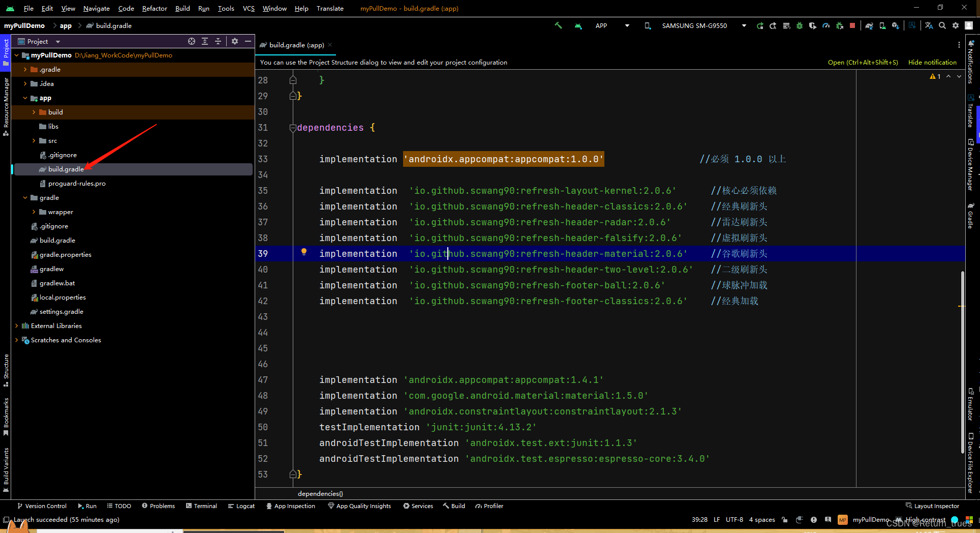Open the APP run configuration dropdown
The height and width of the screenshot is (533, 980).
pyautogui.click(x=612, y=25)
